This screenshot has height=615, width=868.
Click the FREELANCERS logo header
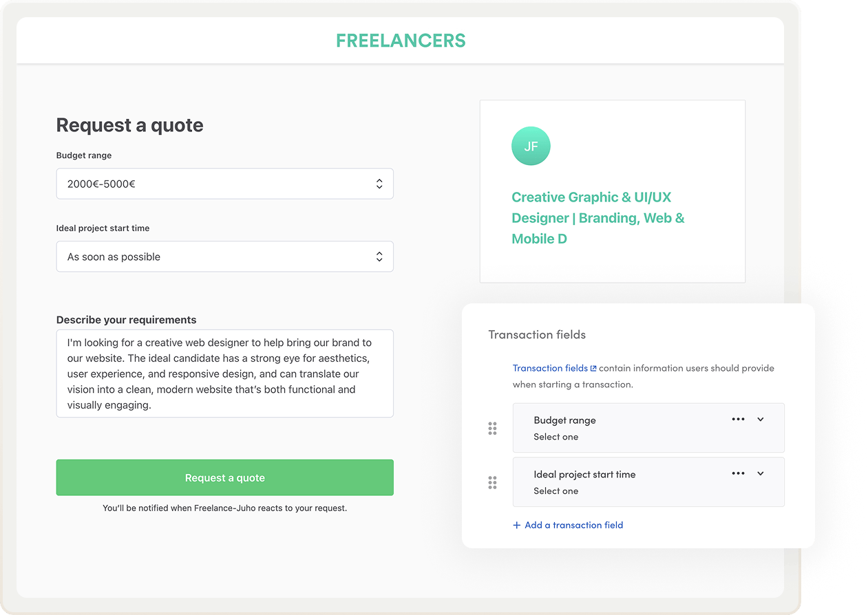(x=401, y=41)
